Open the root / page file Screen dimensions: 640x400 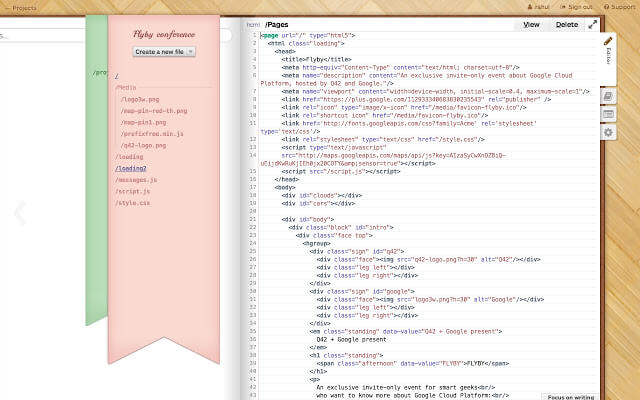click(x=117, y=76)
